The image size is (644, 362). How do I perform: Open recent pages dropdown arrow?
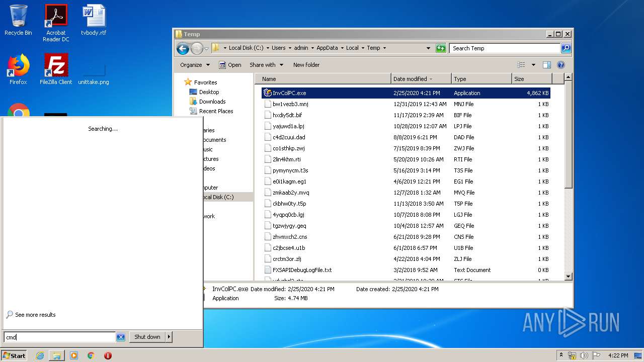click(x=206, y=49)
